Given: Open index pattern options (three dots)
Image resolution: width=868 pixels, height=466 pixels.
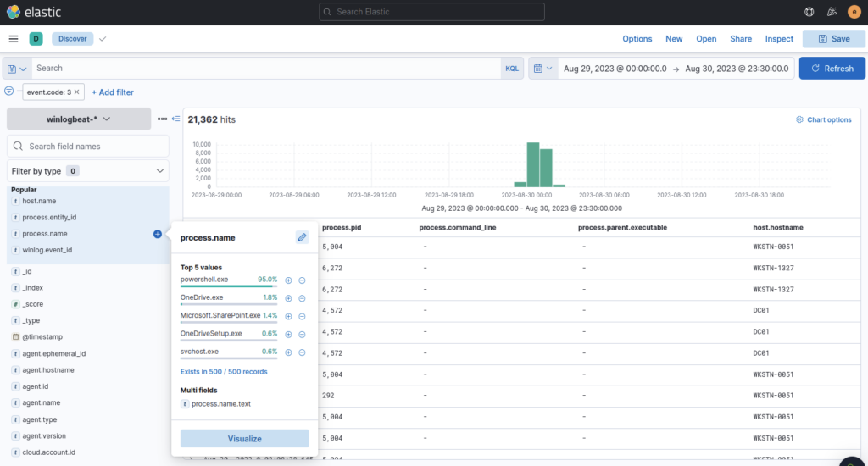Looking at the screenshot, I should click(x=162, y=119).
